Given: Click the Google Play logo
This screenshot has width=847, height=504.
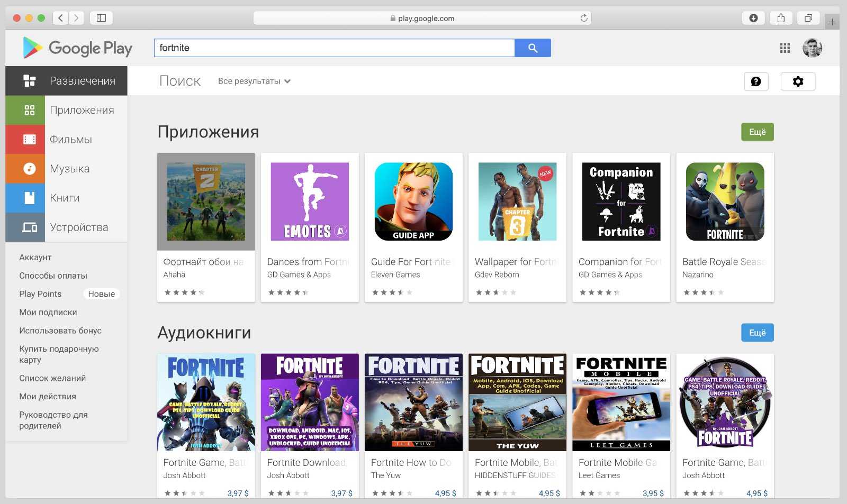Looking at the screenshot, I should click(x=77, y=48).
